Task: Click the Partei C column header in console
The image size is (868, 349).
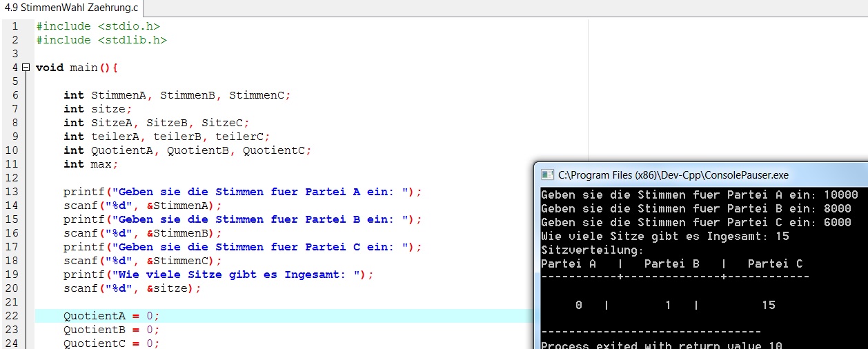Action: click(x=776, y=263)
